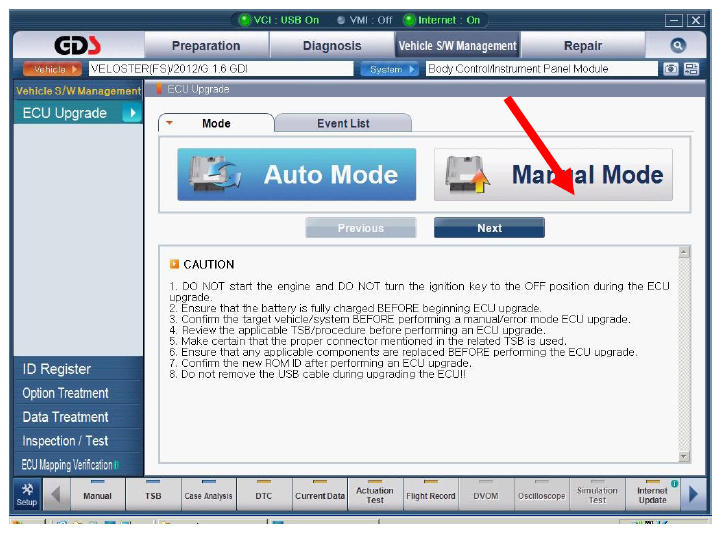Screen dimensions: 721x533
Task: Open DVOM from bottom toolbar
Action: [x=486, y=494]
